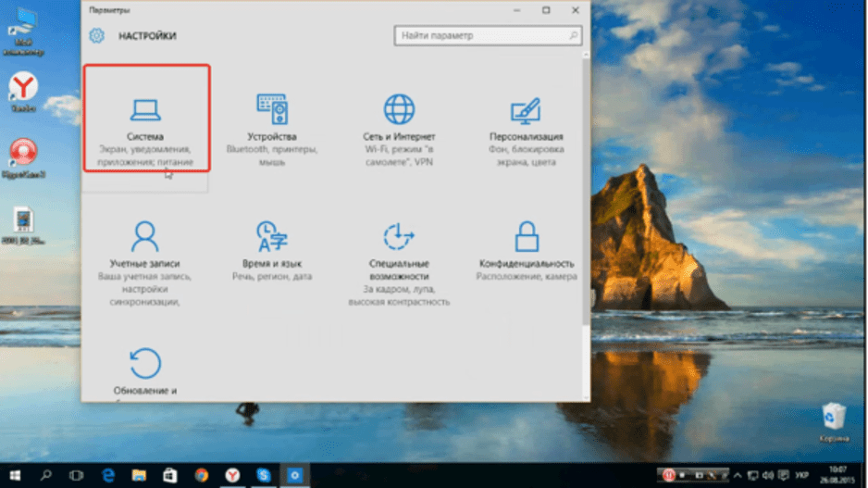Click the stop recording square in tray toolbar
Screen dimensions: 868x488
point(683,475)
